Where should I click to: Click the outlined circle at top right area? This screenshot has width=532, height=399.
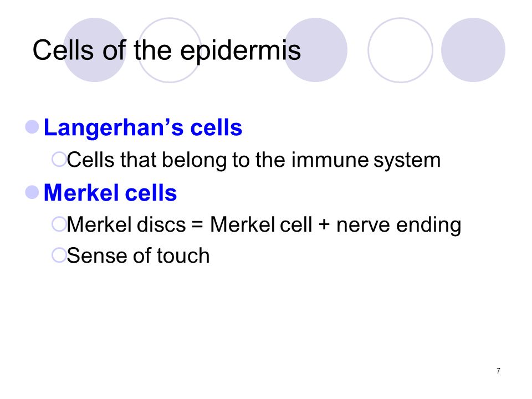coord(400,50)
